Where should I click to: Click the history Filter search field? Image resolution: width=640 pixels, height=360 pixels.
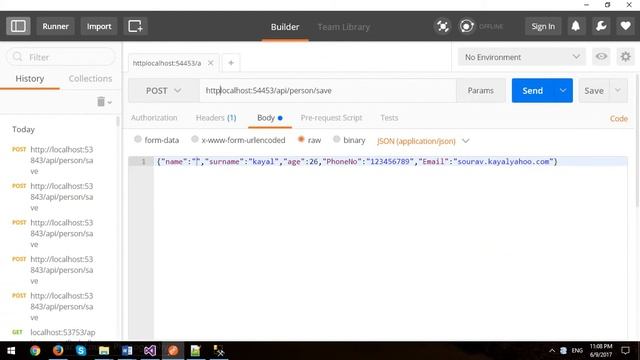[60, 57]
